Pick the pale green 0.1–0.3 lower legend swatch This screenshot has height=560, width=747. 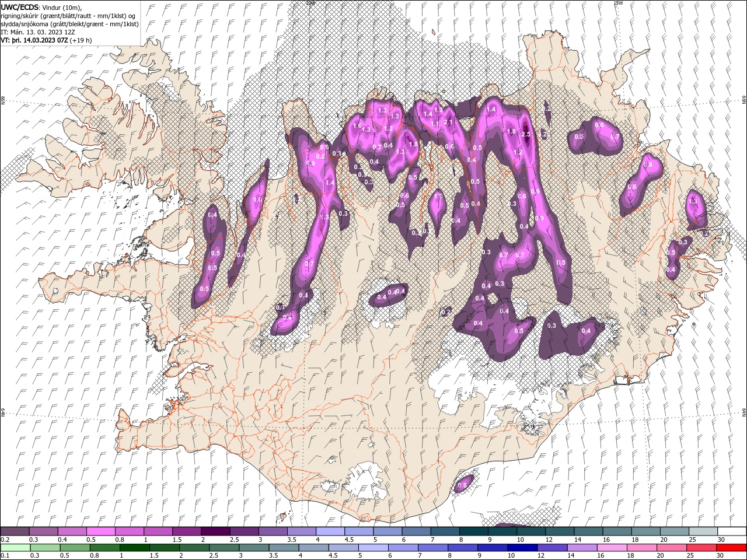(15, 548)
